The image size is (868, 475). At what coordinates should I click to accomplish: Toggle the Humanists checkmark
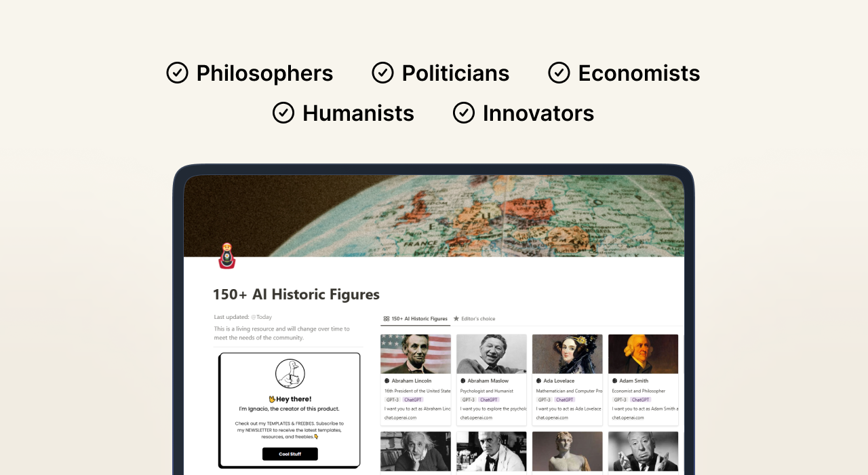(x=283, y=112)
